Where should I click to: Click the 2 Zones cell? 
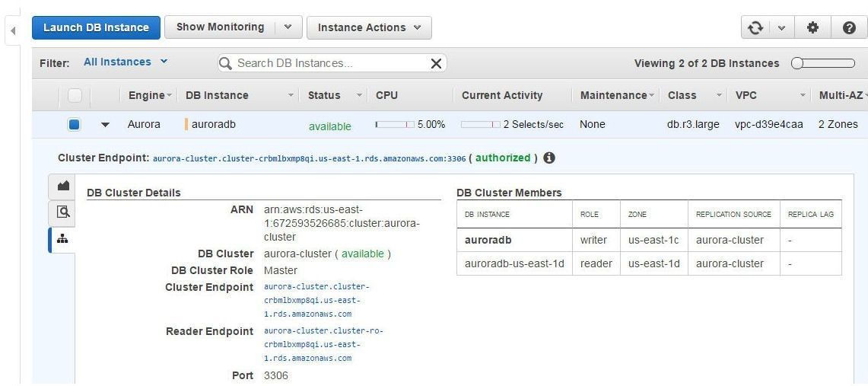point(838,125)
